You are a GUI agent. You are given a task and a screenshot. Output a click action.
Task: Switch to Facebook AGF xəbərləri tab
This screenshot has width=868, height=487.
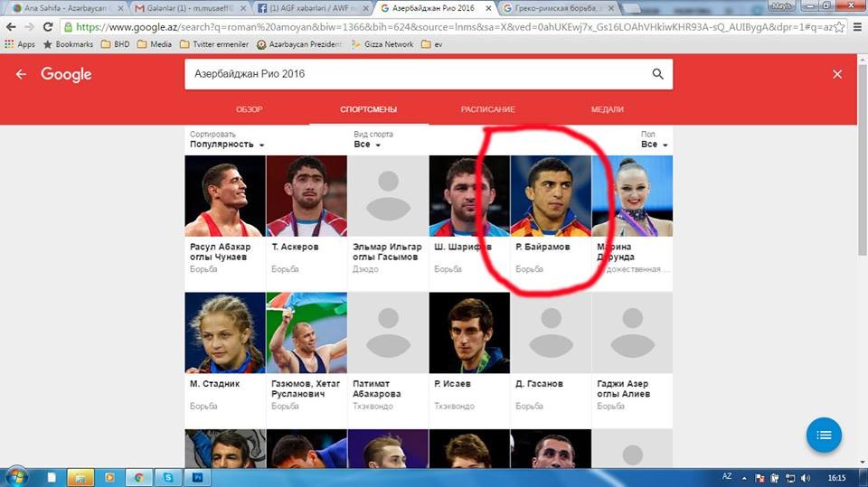(x=313, y=8)
